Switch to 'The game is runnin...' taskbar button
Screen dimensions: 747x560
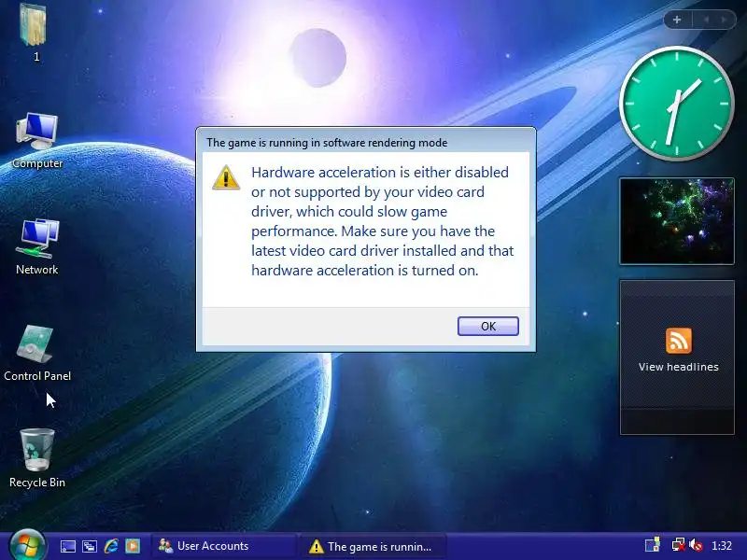pyautogui.click(x=373, y=546)
